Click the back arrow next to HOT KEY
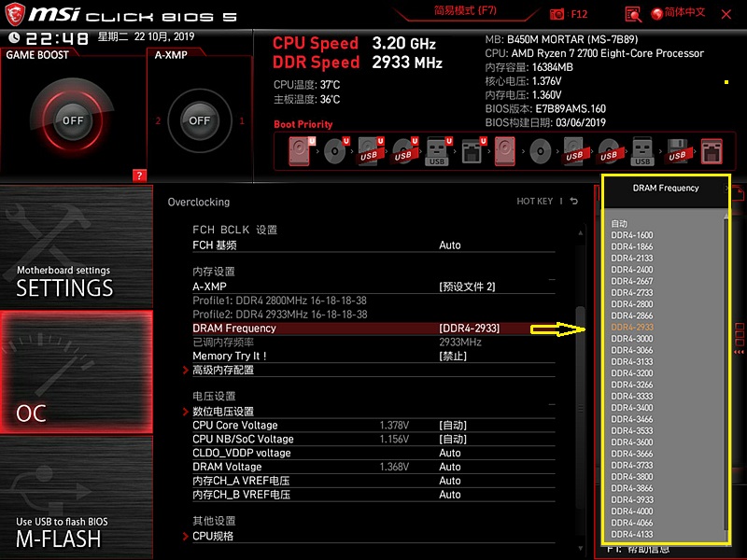 tap(574, 201)
